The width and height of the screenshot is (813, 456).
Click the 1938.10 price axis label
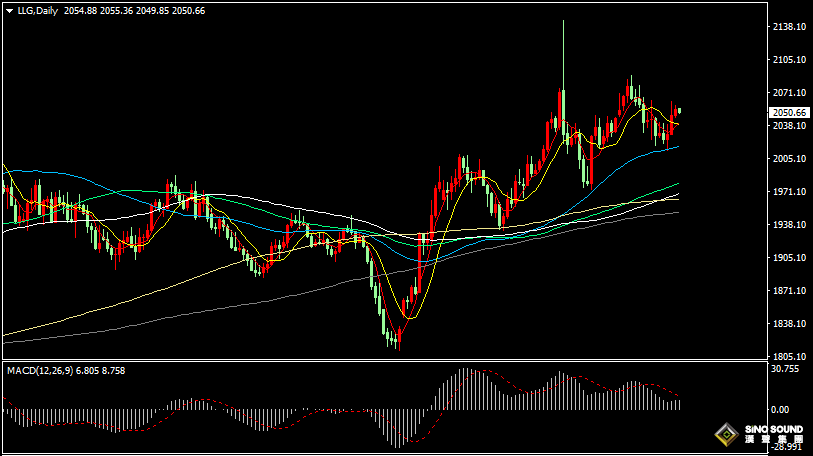pos(789,225)
